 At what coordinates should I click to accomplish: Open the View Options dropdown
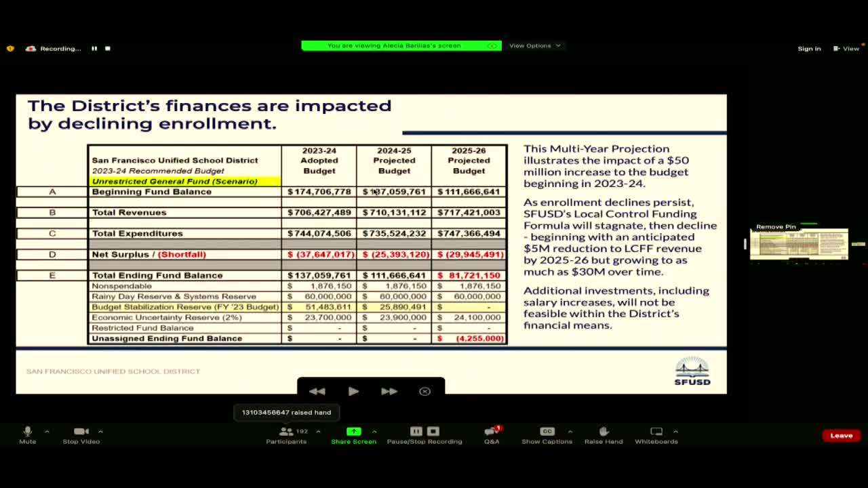point(535,45)
